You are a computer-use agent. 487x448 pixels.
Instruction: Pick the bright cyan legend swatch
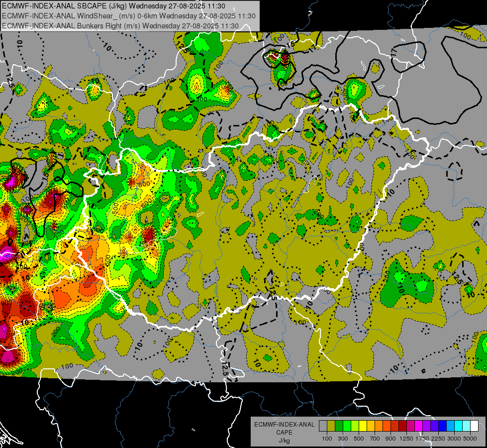click(x=459, y=426)
